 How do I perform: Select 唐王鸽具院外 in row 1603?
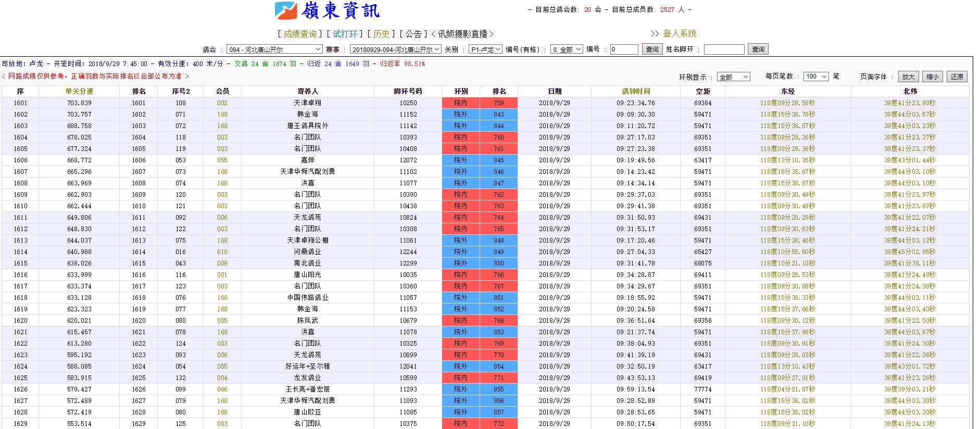point(308,126)
